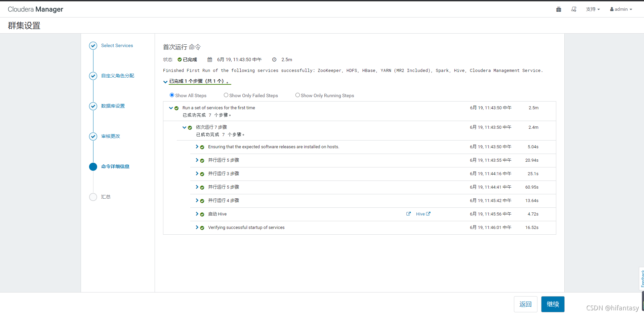The width and height of the screenshot is (644, 315).
Task: Click the success icon on 并行运行 3 步骤
Action: pos(202,174)
